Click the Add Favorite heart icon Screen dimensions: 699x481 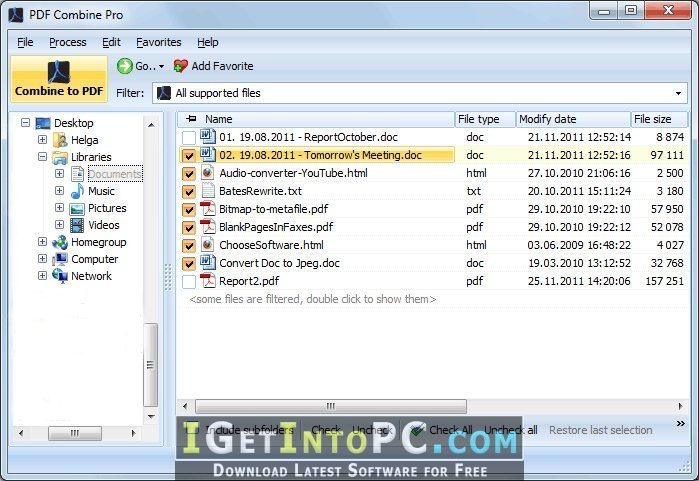(x=180, y=66)
